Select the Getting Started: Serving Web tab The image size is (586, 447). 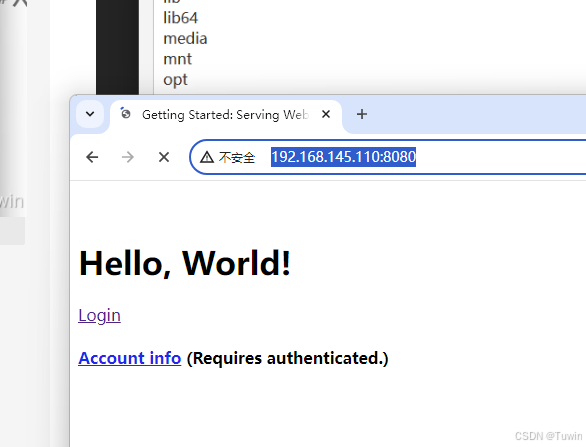point(226,115)
